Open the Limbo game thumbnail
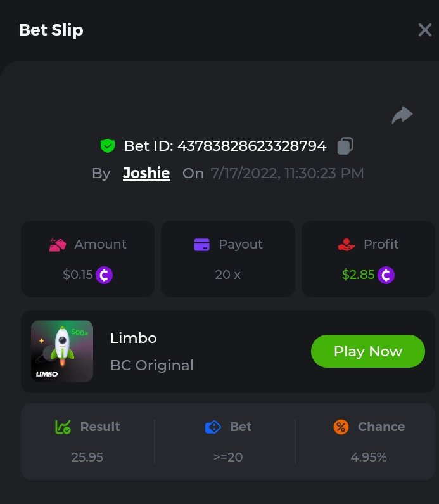Image resolution: width=439 pixels, height=504 pixels. (x=62, y=351)
